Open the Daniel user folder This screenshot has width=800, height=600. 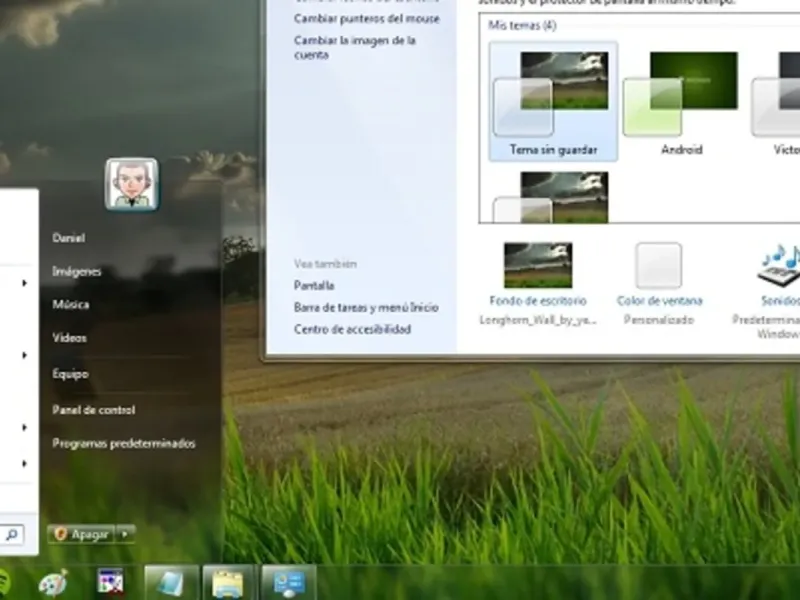coord(68,238)
